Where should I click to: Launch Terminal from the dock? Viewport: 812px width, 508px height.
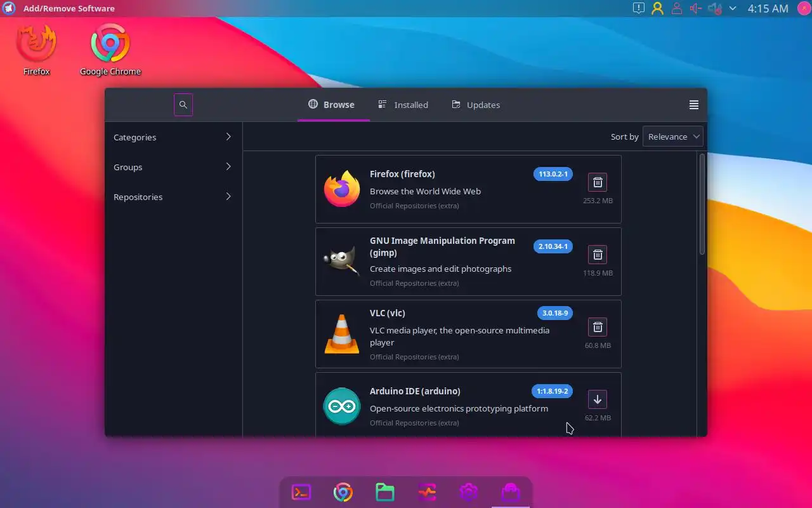(301, 492)
